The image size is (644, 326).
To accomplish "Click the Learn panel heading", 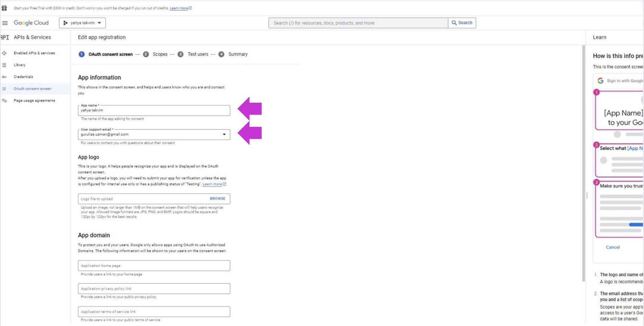I will [x=600, y=37].
